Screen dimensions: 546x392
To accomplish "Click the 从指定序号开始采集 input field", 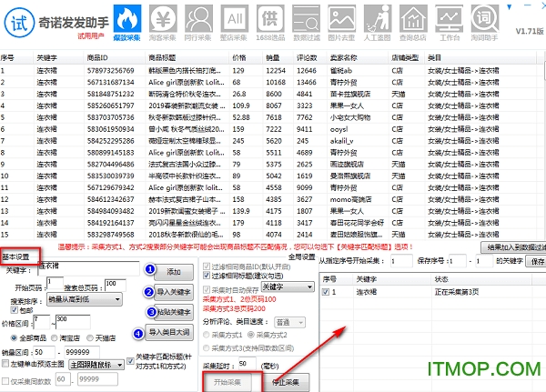I will pyautogui.click(x=401, y=261).
